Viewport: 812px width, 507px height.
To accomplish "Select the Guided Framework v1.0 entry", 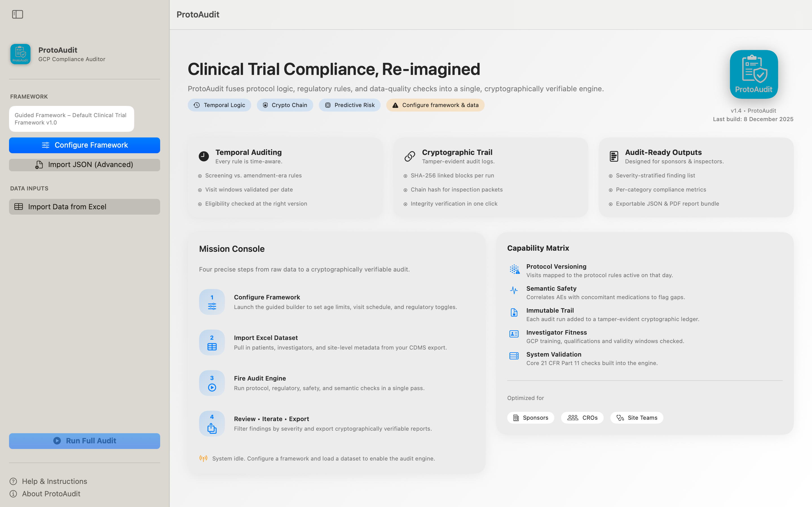I will click(x=71, y=119).
